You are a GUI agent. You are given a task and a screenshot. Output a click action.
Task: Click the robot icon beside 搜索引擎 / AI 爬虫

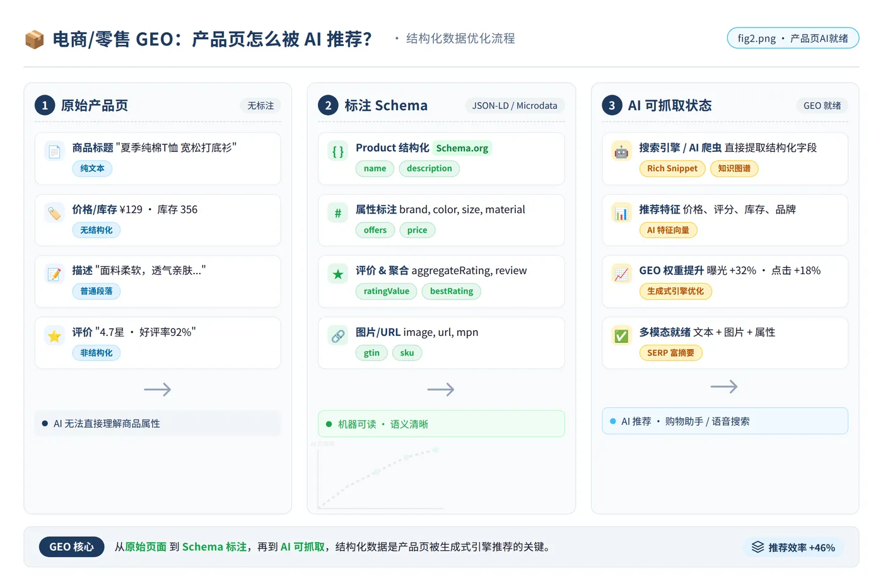pyautogui.click(x=622, y=152)
